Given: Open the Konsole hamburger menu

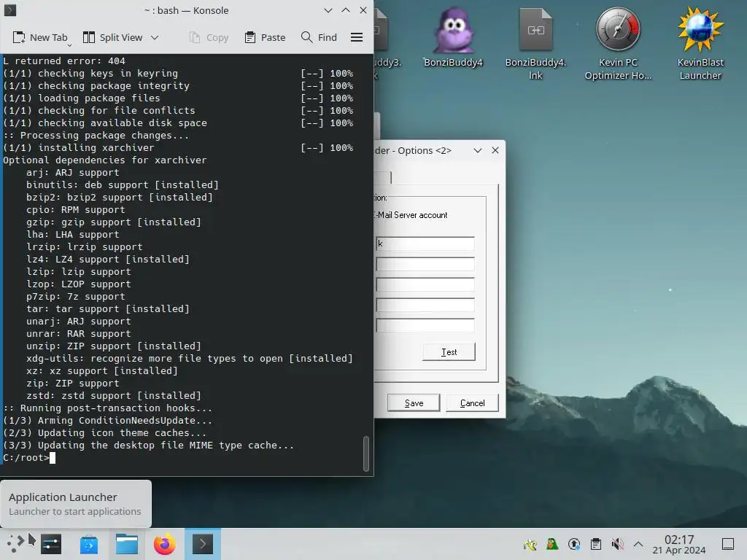Looking at the screenshot, I should pos(356,37).
